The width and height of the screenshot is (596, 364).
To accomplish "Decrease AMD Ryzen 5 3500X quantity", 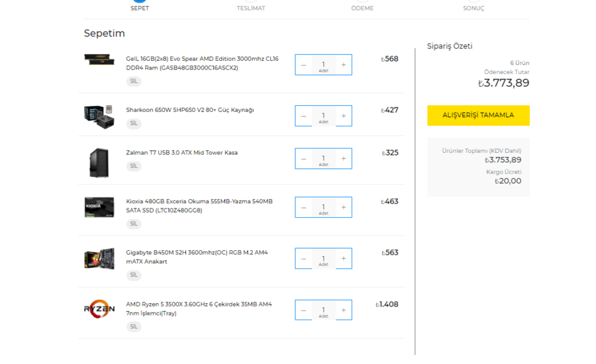I will click(x=303, y=310).
